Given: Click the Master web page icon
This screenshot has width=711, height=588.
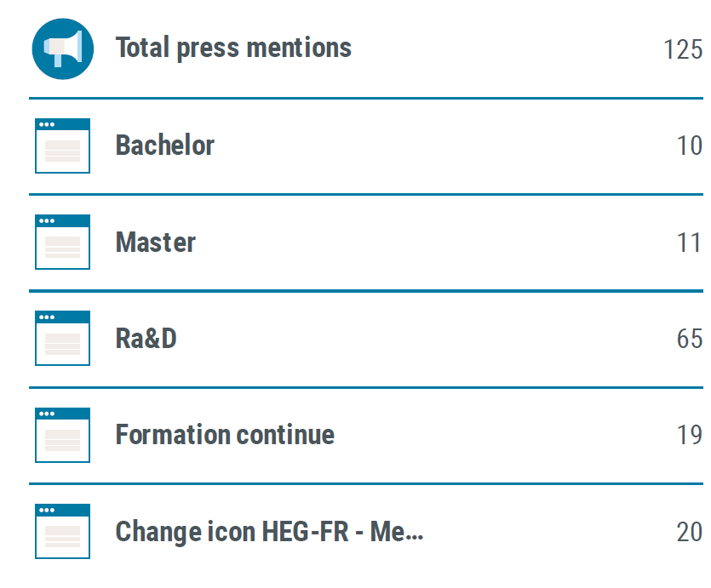Looking at the screenshot, I should 62,242.
